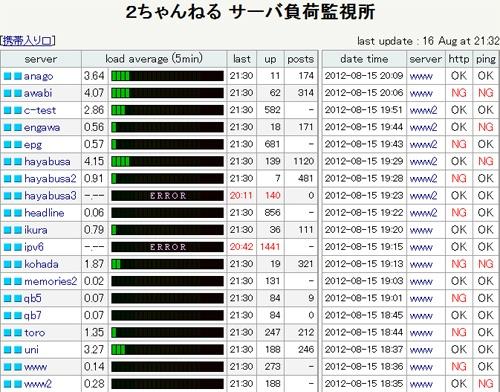The width and height of the screenshot is (500, 392).
Task: Click the first blue square icon beside epg
Action: coord(7,145)
